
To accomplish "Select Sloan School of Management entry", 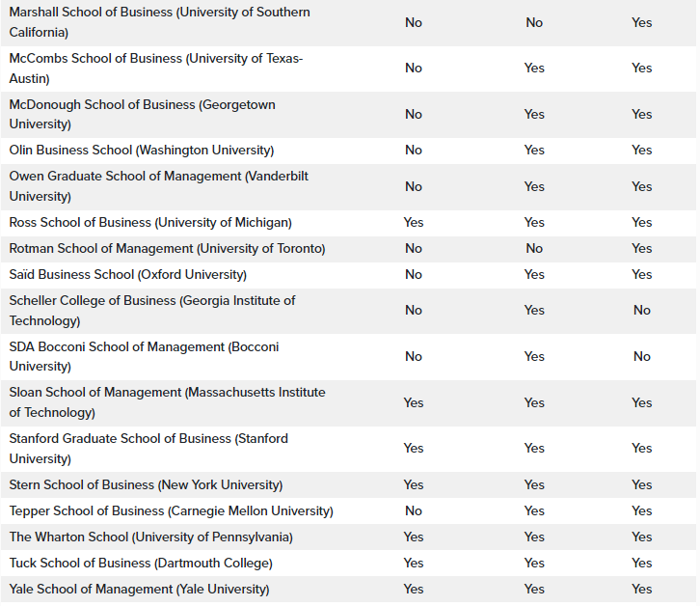I will (167, 402).
